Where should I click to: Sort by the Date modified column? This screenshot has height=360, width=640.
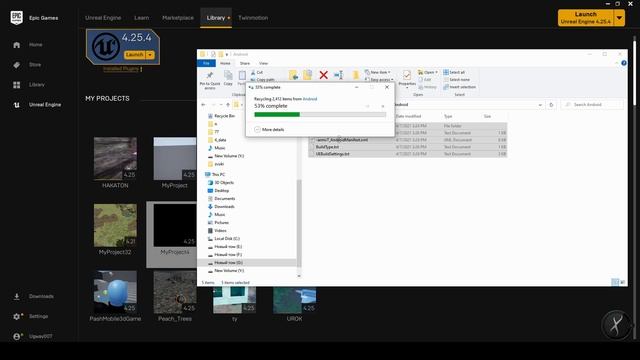click(409, 116)
